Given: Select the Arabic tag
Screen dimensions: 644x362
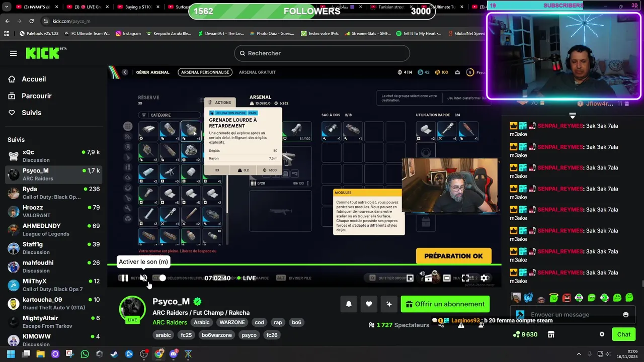Looking at the screenshot, I should click(x=202, y=322).
